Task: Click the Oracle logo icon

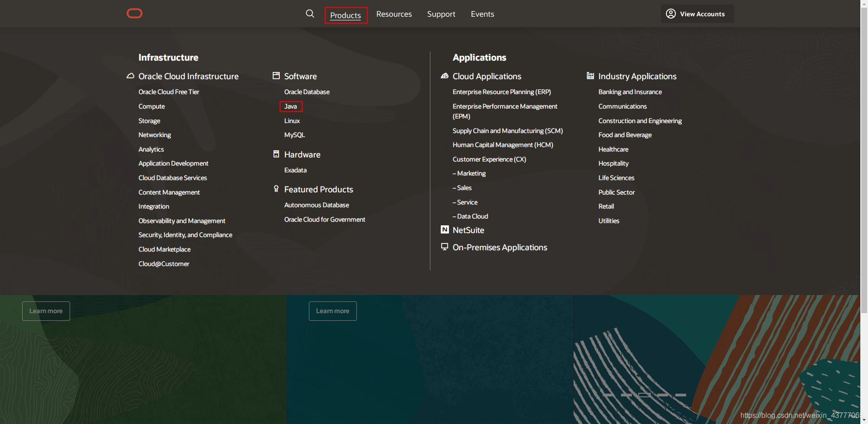Action: 134,14
